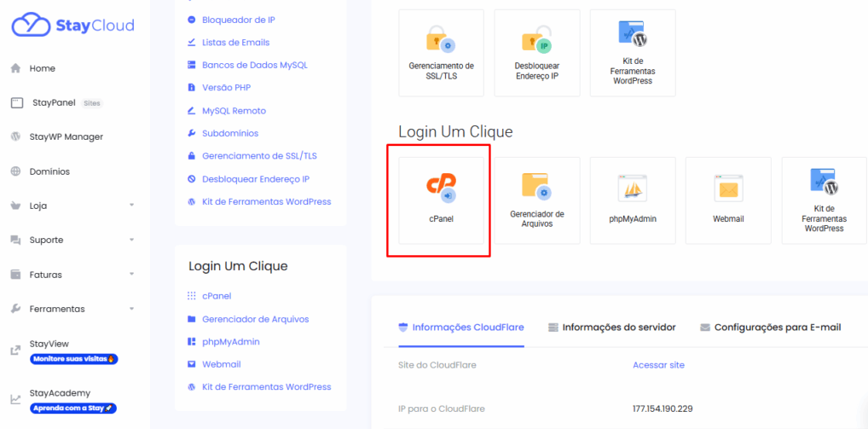Switch to Configurações para E-mail tab

click(x=770, y=327)
